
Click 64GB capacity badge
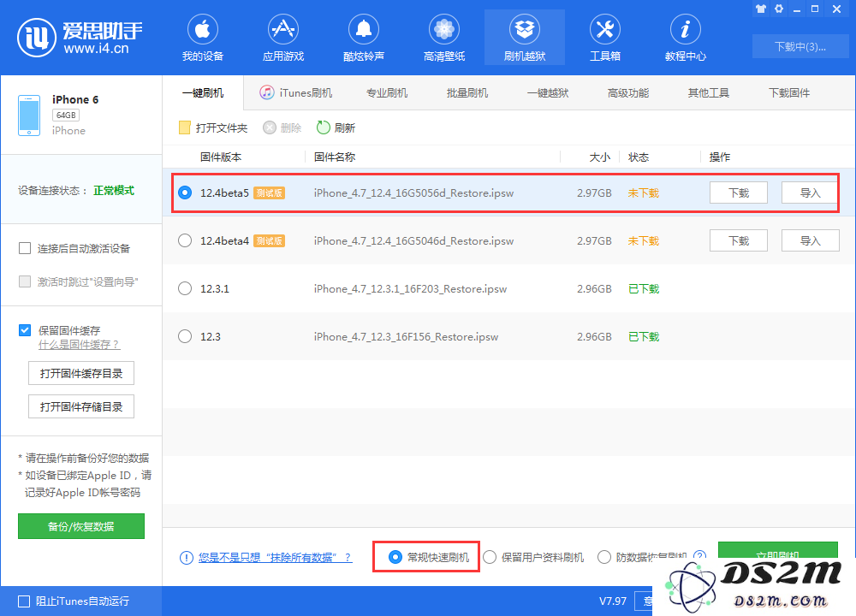coord(66,115)
